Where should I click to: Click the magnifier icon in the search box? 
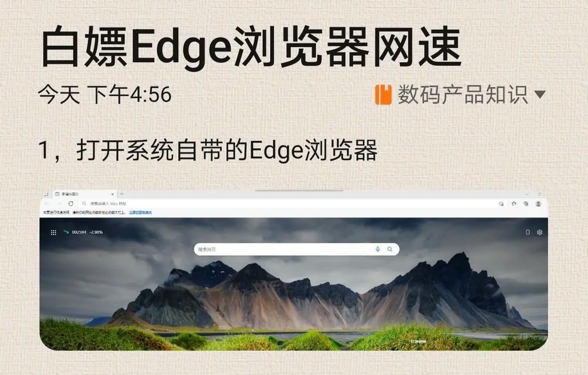[x=390, y=249]
